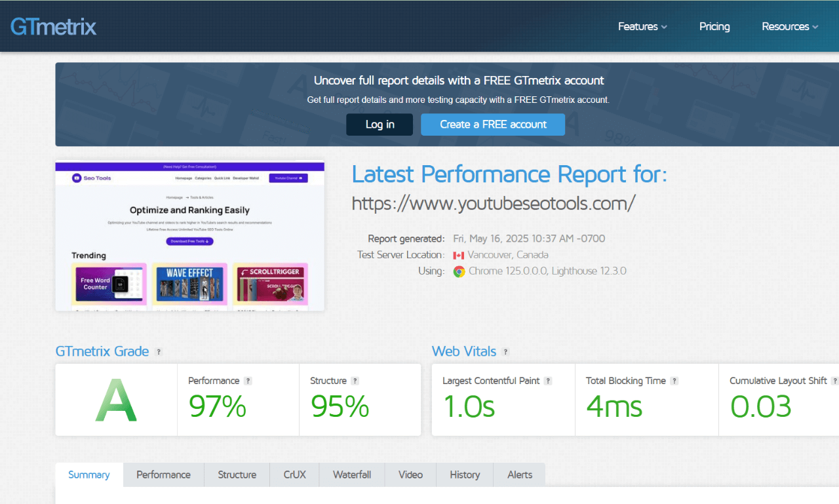Viewport: 839px width, 504px height.
Task: Click the website screenshot thumbnail
Action: point(190,236)
